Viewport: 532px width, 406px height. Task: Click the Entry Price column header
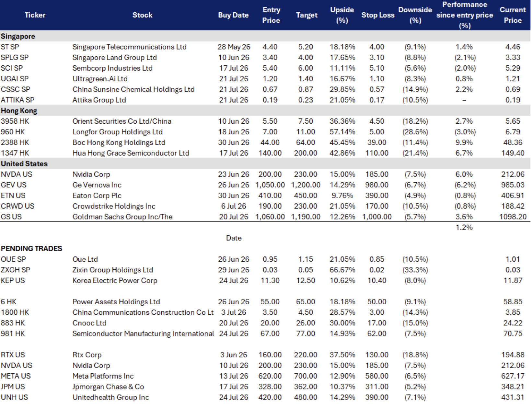click(x=271, y=15)
